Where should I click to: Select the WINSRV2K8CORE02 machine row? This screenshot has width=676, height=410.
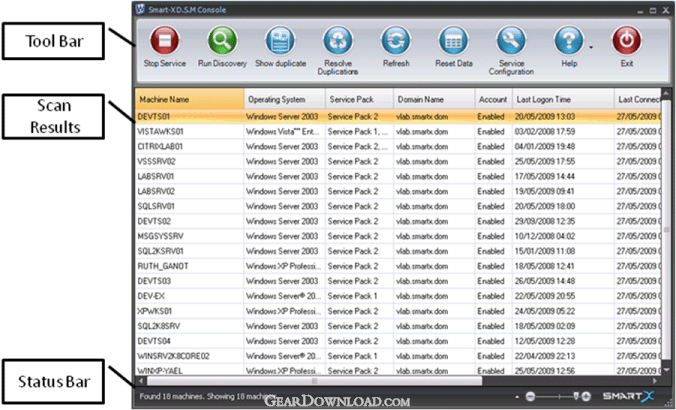coord(398,356)
